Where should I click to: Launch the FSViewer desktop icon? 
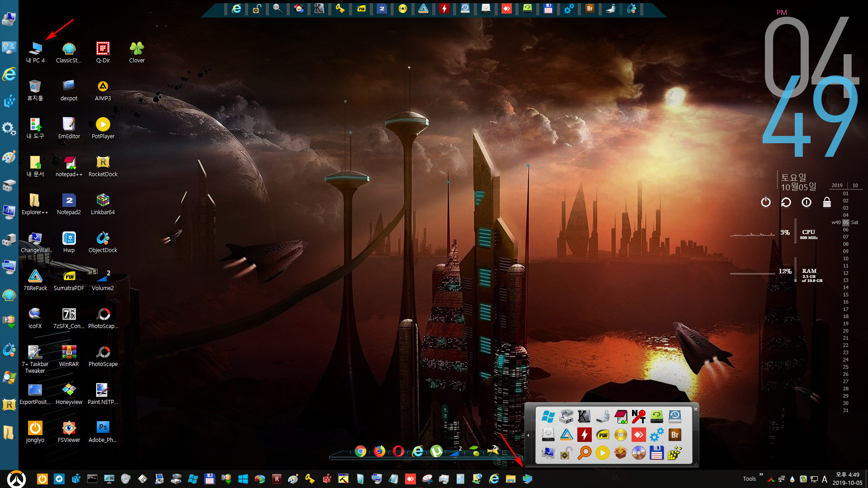point(69,432)
